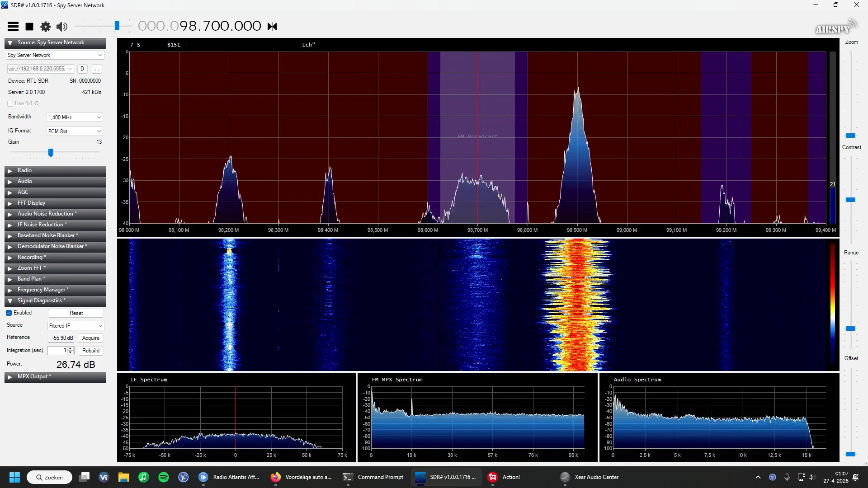868x488 pixels.
Task: Expand the Audio Noise Reduction panel
Action: click(55, 214)
